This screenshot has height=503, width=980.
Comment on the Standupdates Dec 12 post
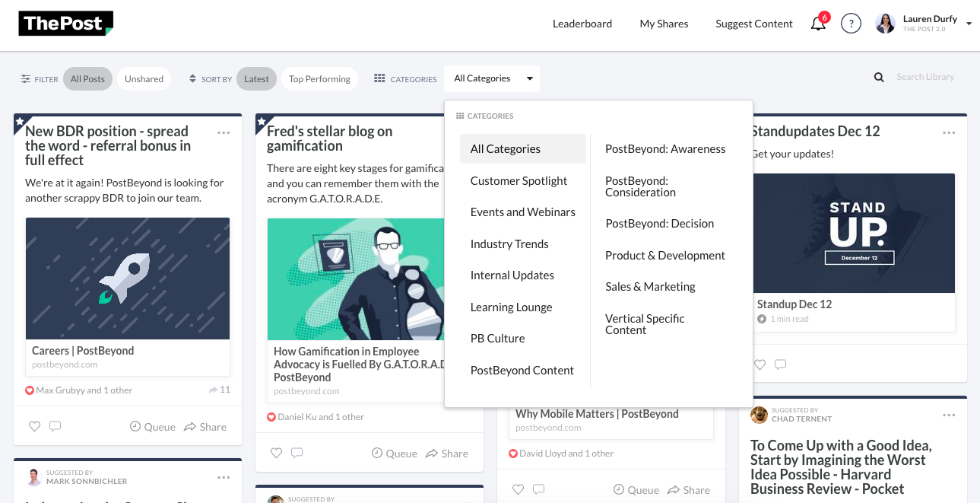(780, 365)
